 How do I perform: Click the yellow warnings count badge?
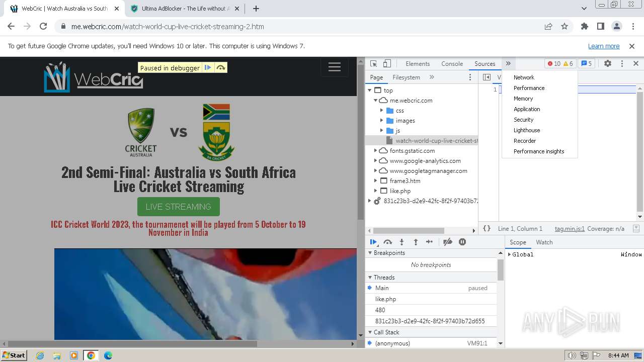click(x=568, y=64)
